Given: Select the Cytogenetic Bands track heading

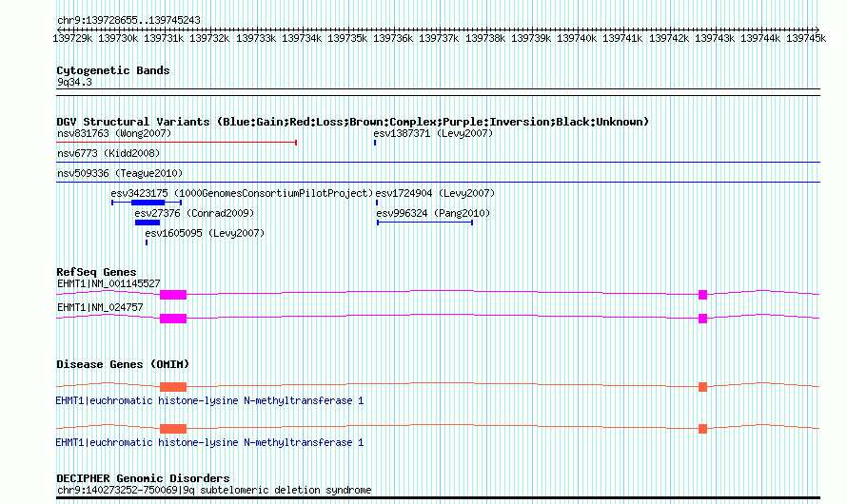Looking at the screenshot, I should click(113, 70).
